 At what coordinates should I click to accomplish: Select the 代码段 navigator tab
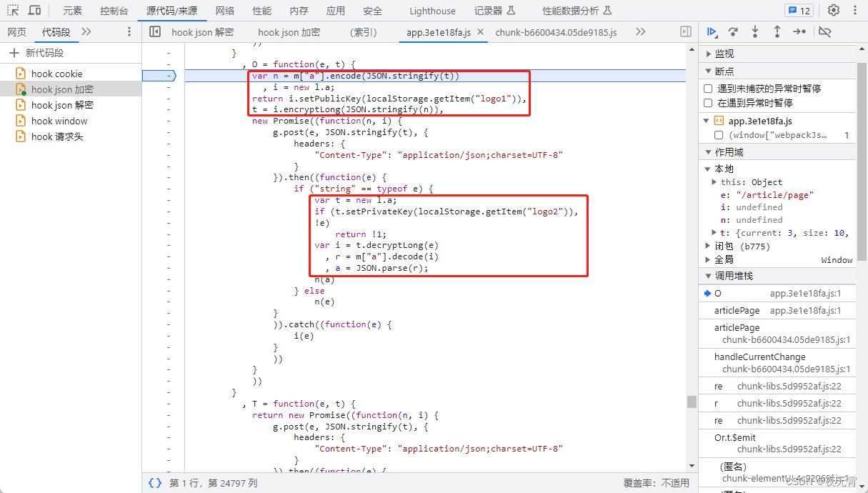point(56,32)
